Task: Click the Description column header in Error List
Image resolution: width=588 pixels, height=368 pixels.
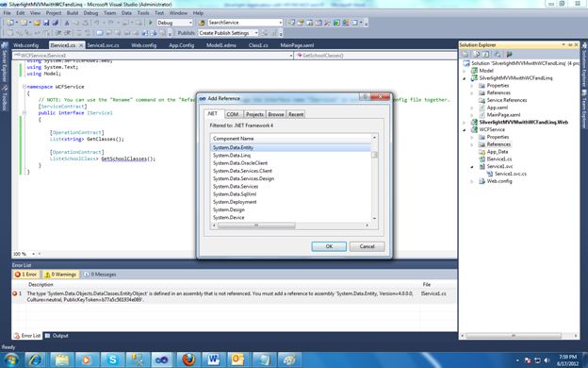Action: pyautogui.click(x=41, y=285)
